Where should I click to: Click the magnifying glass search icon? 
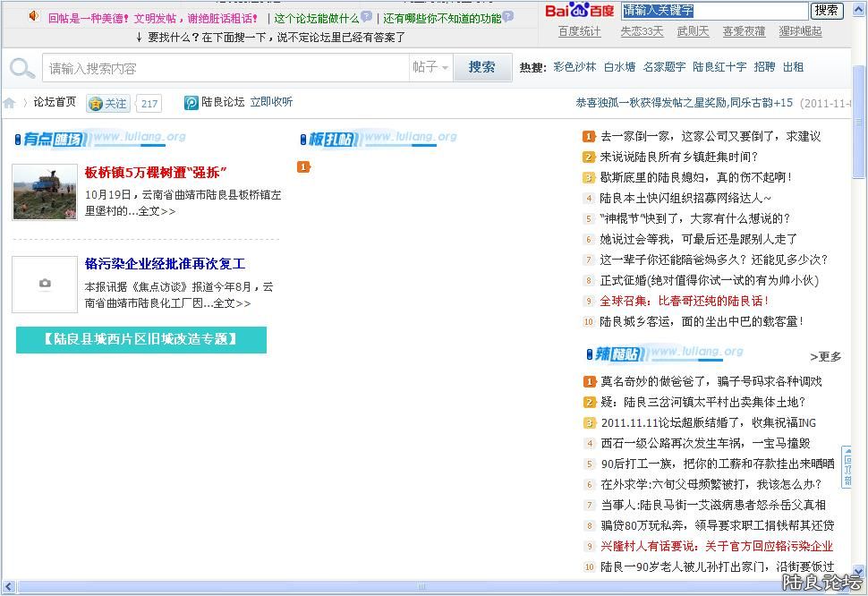pos(21,68)
